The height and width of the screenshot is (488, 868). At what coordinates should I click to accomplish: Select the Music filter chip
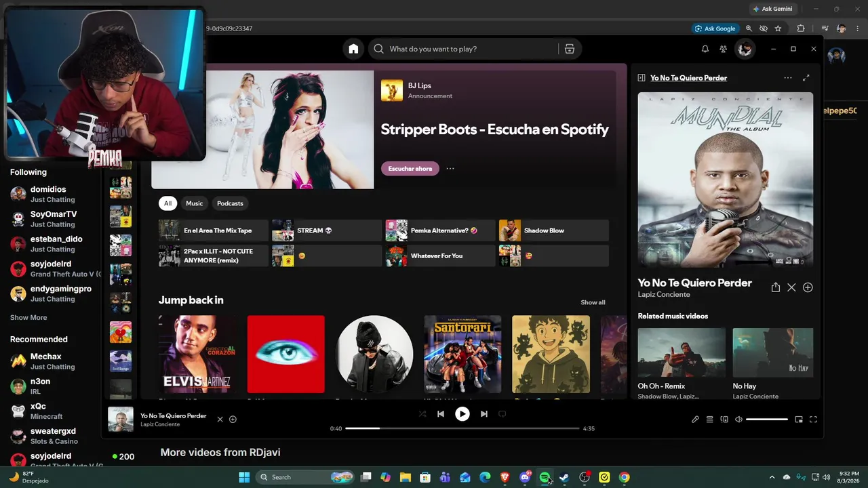(x=195, y=203)
